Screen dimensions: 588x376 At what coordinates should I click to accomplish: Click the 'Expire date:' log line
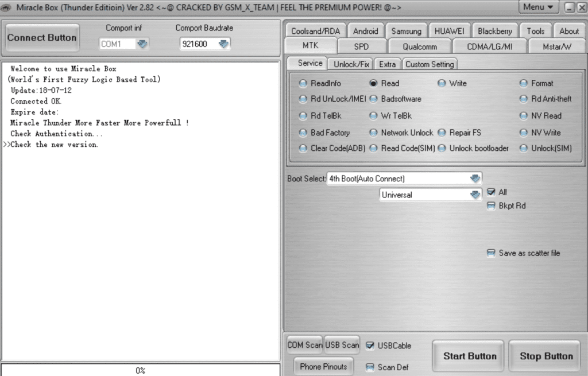[34, 112]
